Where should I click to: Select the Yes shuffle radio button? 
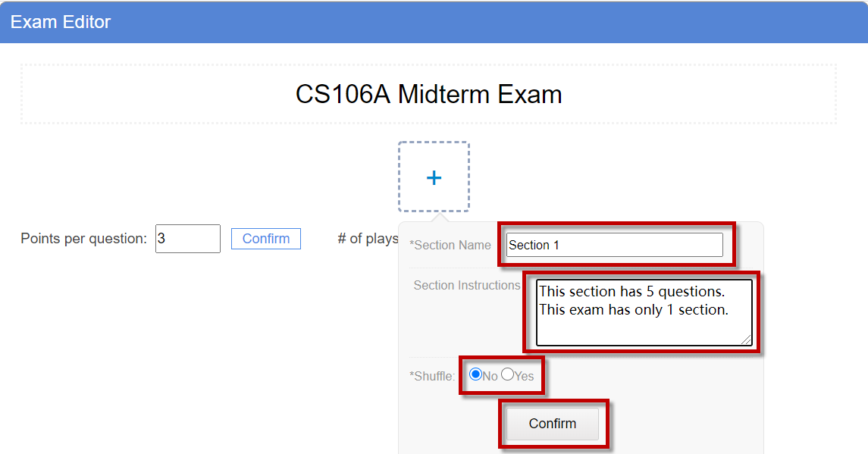point(507,374)
